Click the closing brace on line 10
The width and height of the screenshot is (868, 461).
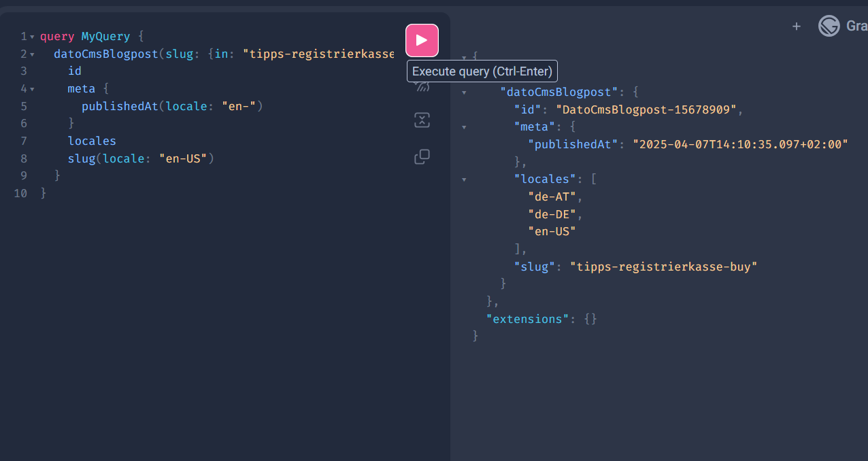[44, 193]
